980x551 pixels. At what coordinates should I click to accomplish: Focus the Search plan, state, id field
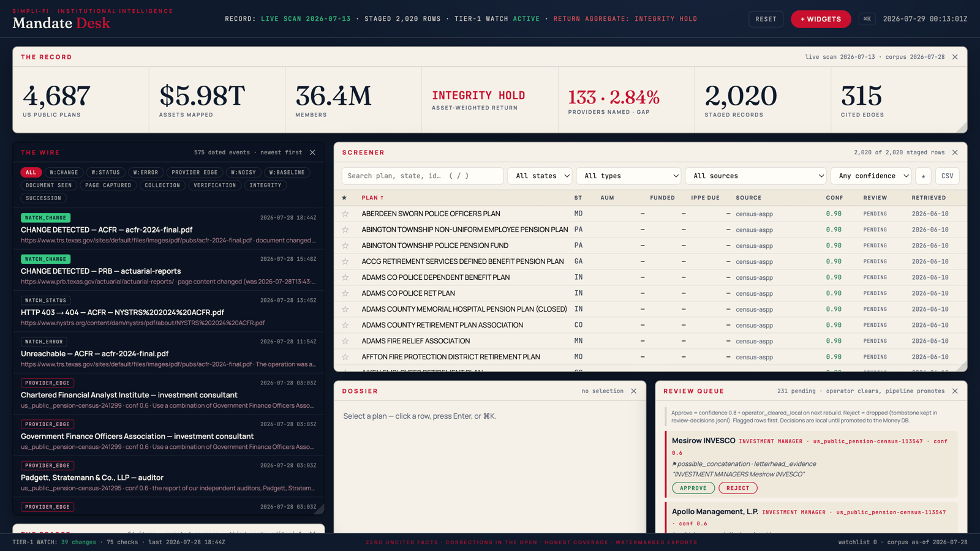tap(423, 176)
